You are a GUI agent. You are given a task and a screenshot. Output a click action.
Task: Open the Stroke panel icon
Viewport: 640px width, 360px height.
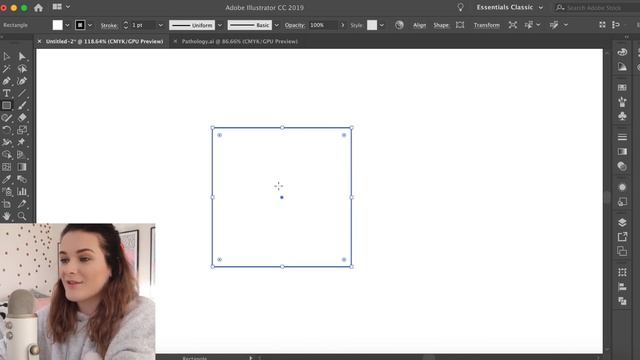tap(622, 137)
